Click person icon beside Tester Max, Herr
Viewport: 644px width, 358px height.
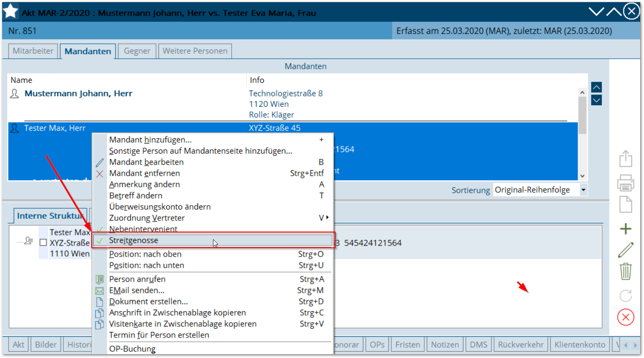pos(14,128)
